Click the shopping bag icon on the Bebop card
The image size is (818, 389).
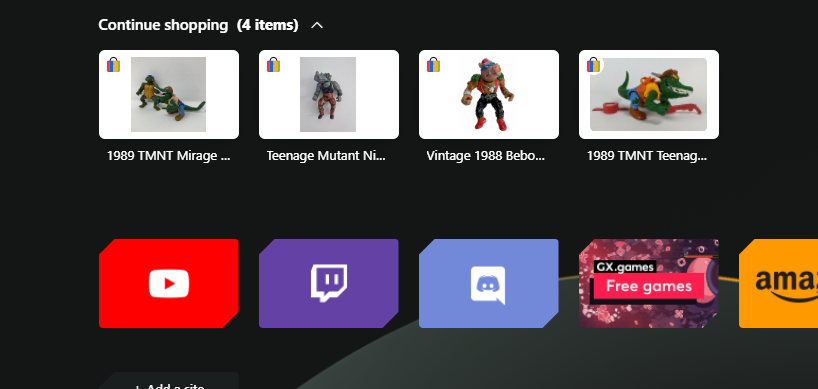click(x=433, y=65)
